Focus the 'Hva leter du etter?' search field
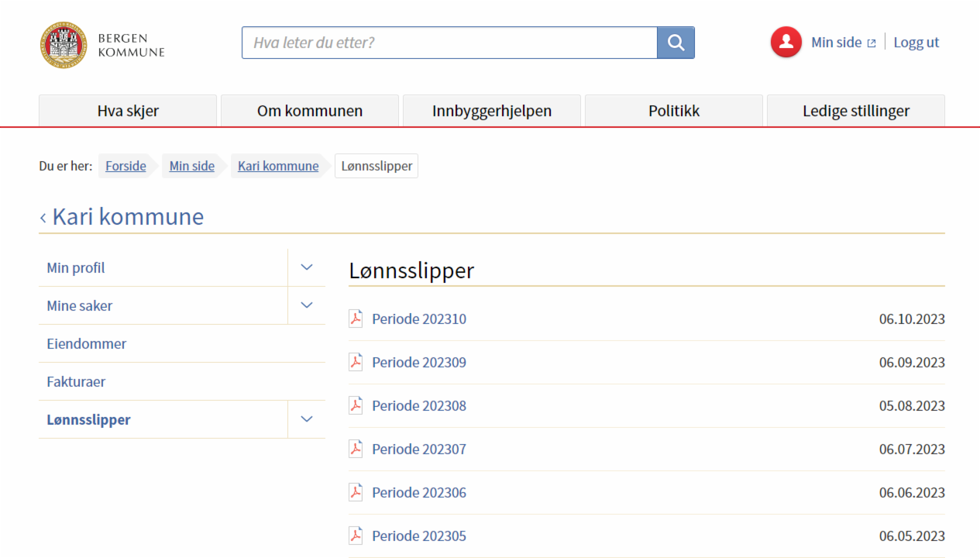Screen dimensions: 980x558 pyautogui.click(x=449, y=43)
